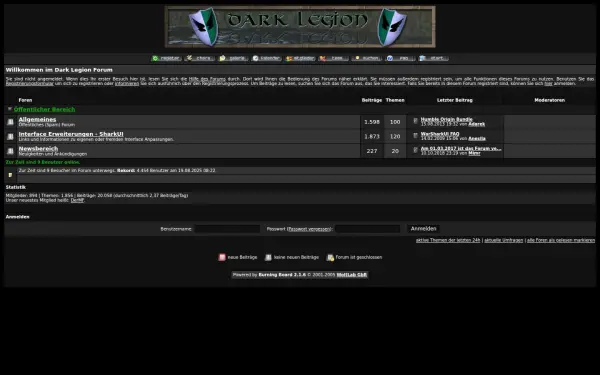This screenshot has height=375, width=600.
Task: Open the Newsbereich forum
Action: pos(38,148)
